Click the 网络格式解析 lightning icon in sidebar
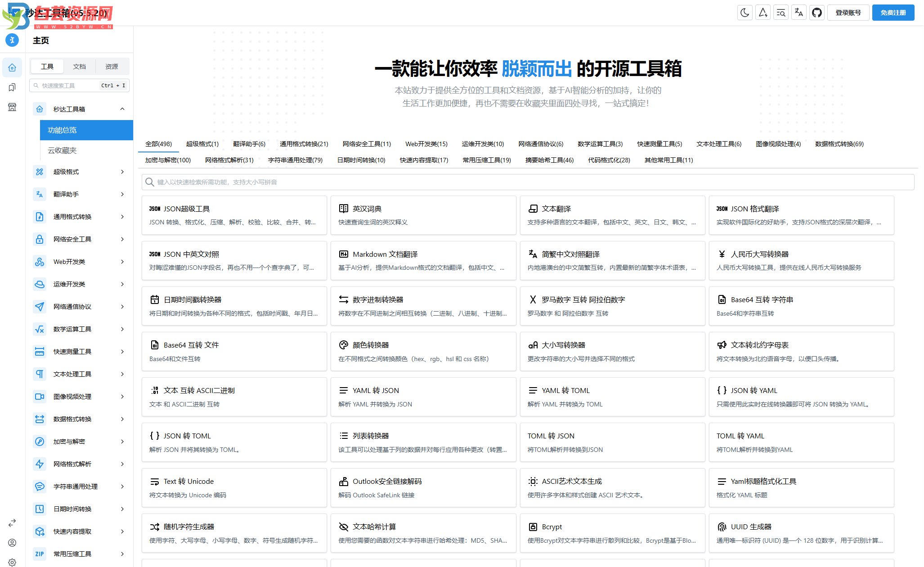This screenshot has height=567, width=924. 40,464
